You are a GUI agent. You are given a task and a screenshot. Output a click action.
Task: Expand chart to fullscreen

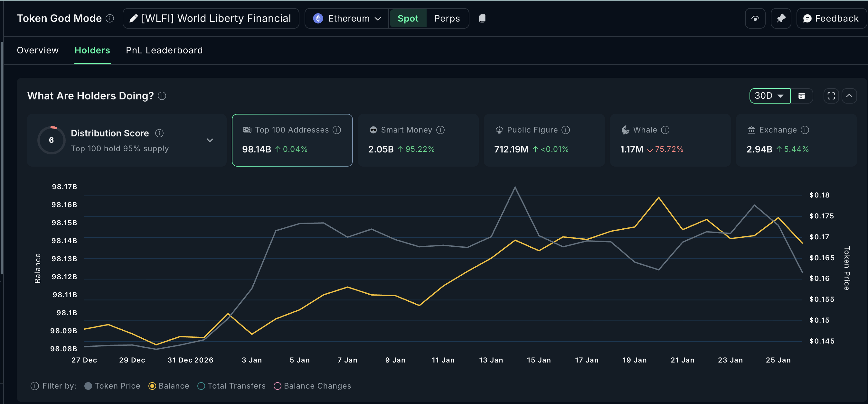(831, 96)
